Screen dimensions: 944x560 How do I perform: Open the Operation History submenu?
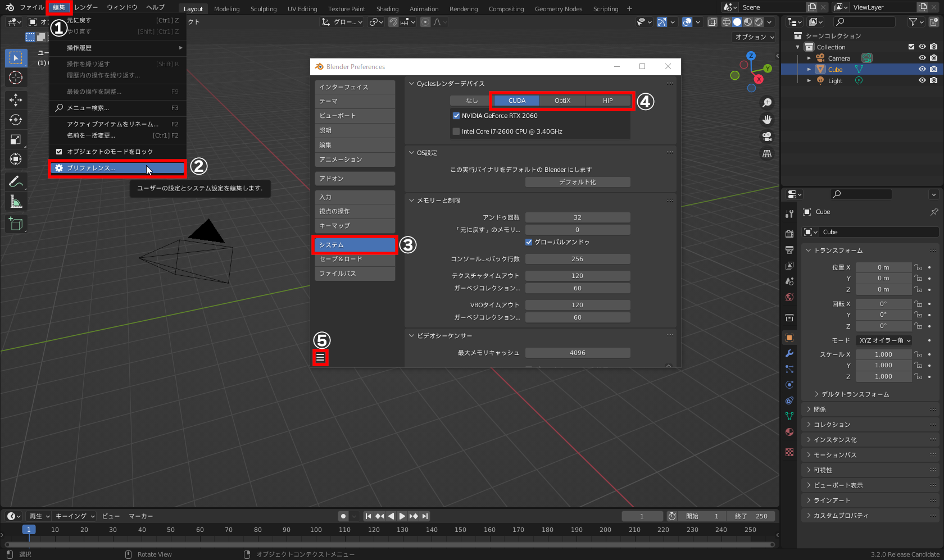118,48
